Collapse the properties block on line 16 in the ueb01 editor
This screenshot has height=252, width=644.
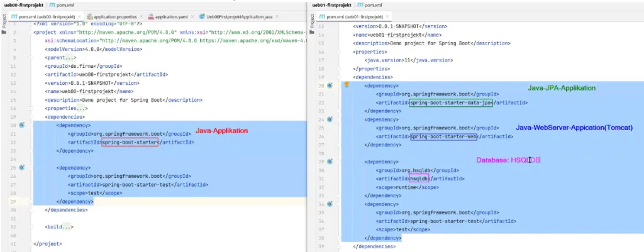[x=338, y=52]
